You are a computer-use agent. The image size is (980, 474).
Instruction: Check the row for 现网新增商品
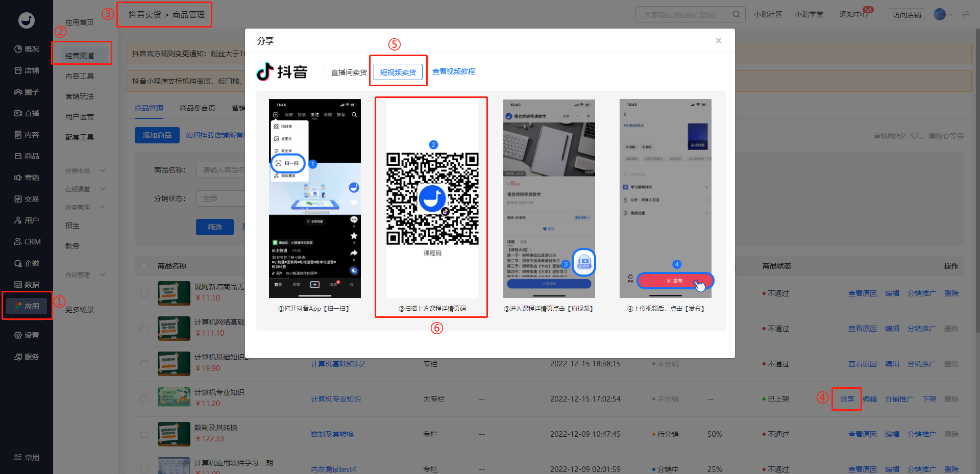pos(144,293)
